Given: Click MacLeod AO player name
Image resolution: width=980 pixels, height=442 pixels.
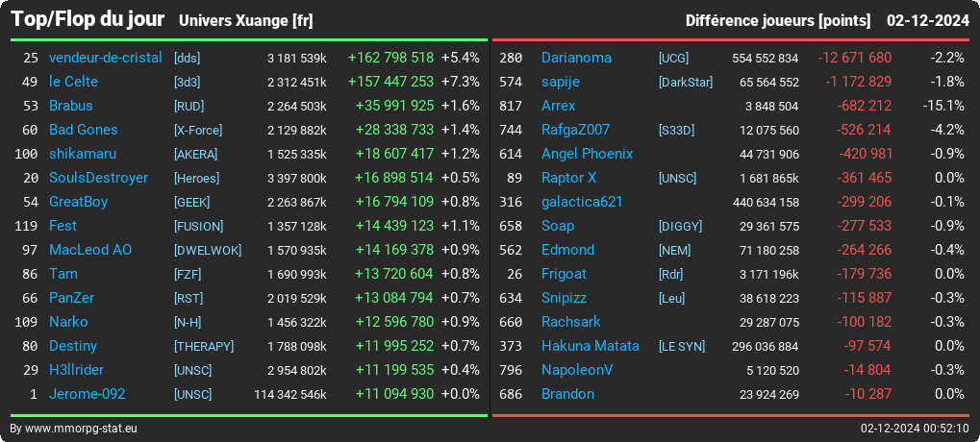Looking at the screenshot, I should [90, 250].
